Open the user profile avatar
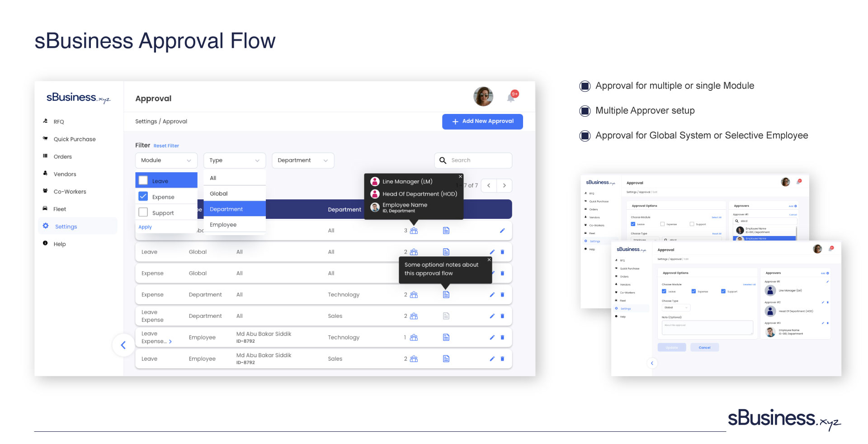Image resolution: width=868 pixels, height=444 pixels. tap(483, 97)
